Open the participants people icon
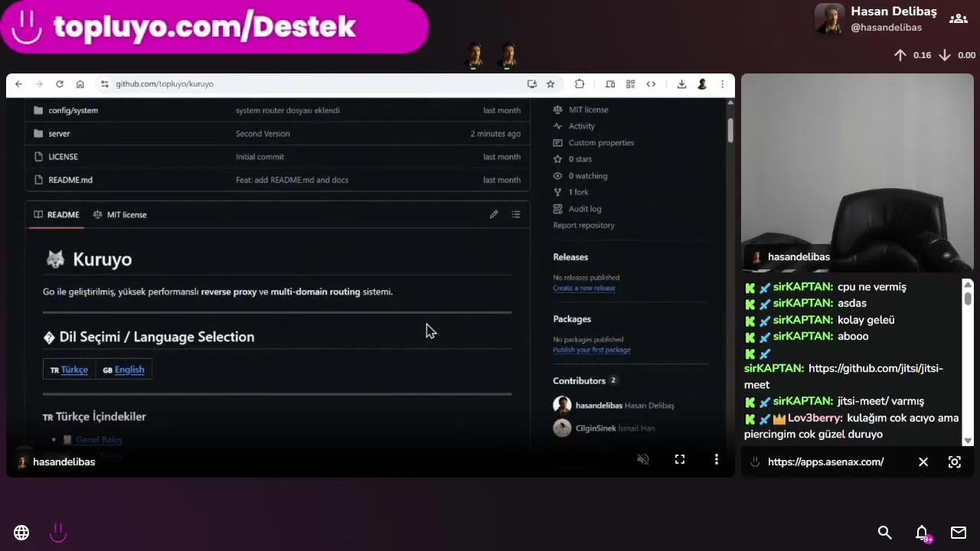980x551 pixels. coord(958,19)
